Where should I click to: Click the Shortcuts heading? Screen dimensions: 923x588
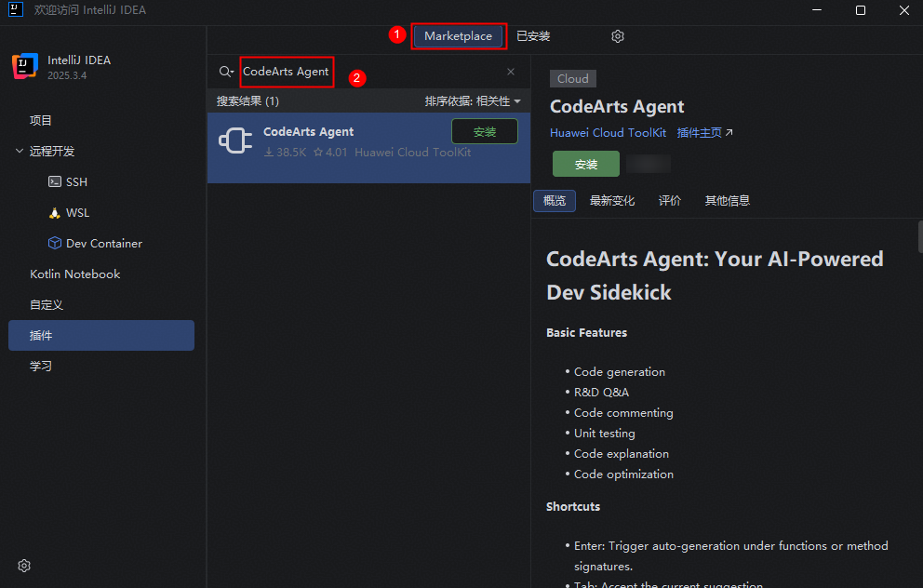click(x=573, y=507)
